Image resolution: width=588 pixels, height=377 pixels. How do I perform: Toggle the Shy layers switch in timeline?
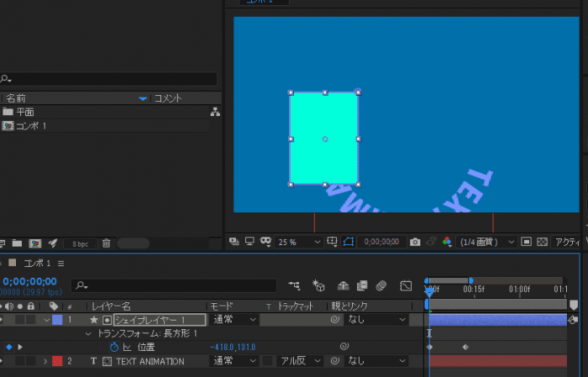[343, 286]
